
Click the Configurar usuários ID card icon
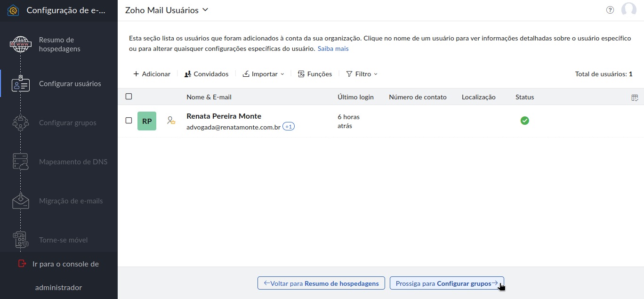tap(20, 84)
